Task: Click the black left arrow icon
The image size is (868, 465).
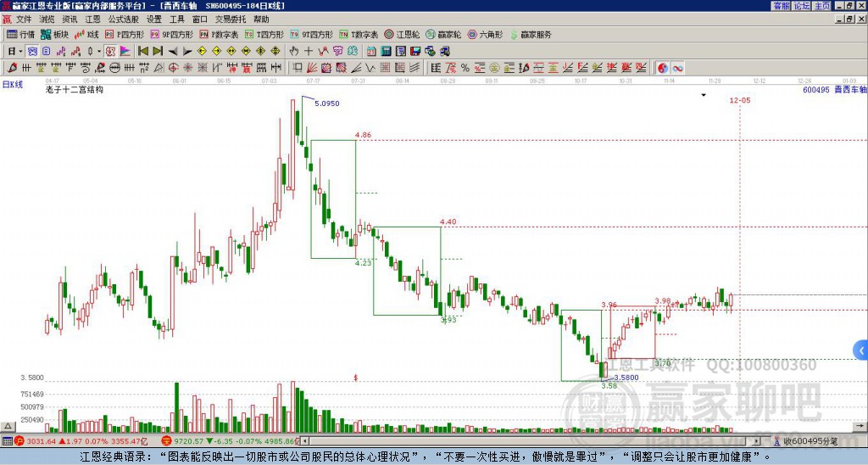Action: tap(173, 52)
